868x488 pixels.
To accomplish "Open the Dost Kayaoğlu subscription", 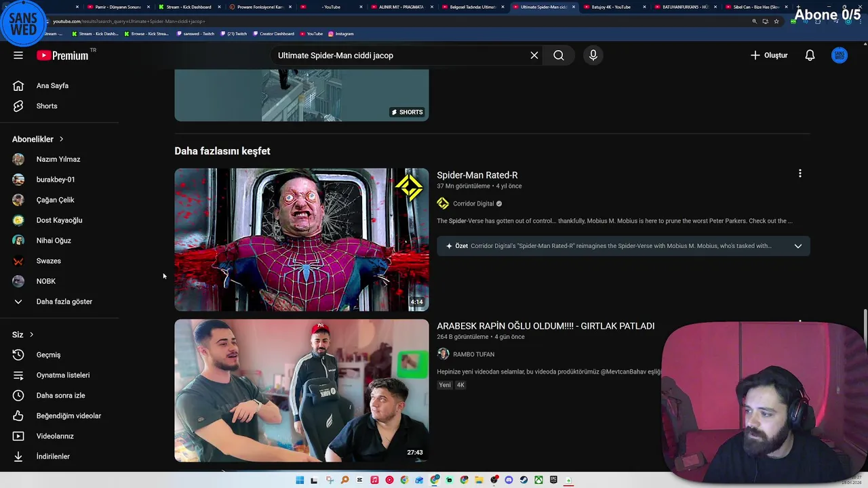I will tap(59, 220).
